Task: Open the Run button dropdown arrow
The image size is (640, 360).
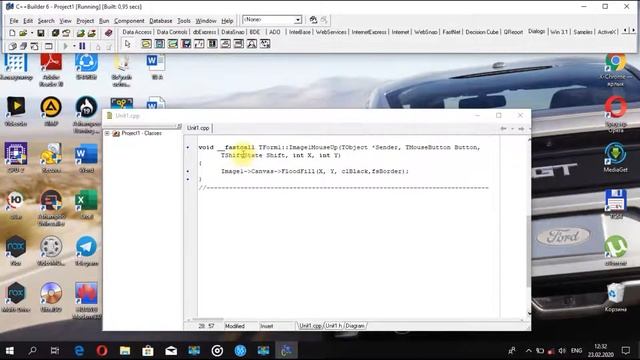Action: (74, 46)
